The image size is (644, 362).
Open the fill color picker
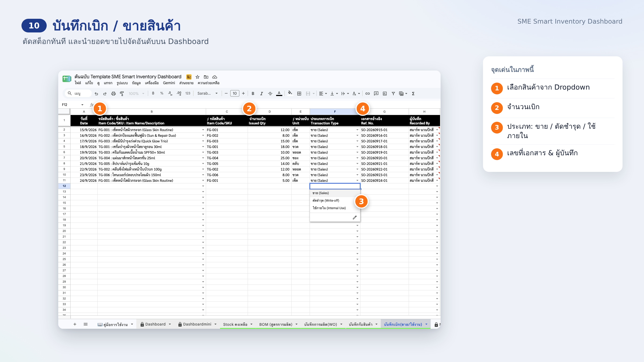290,93
